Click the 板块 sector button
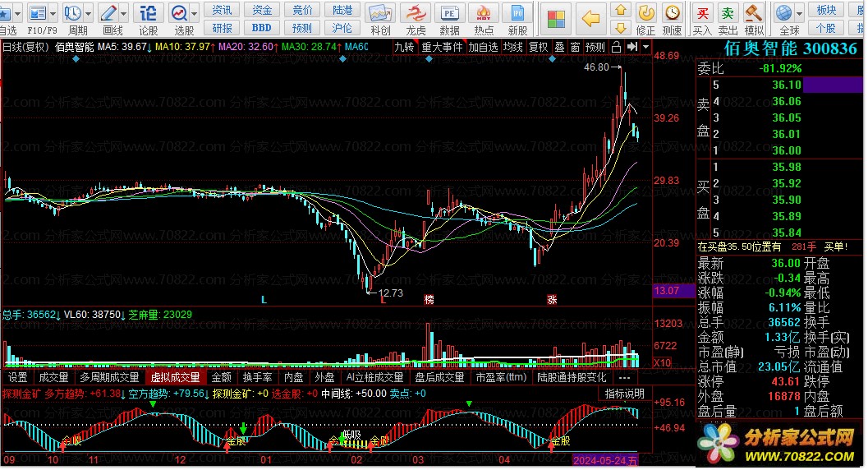 826,10
